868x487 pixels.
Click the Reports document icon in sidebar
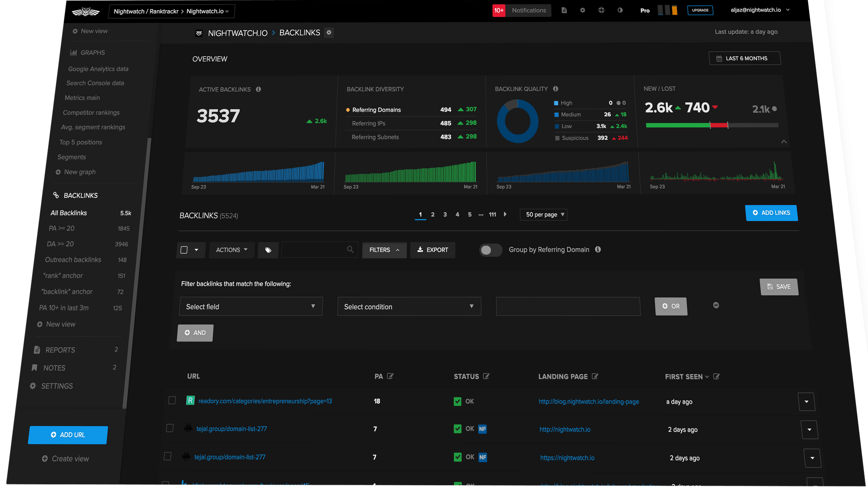(37, 350)
